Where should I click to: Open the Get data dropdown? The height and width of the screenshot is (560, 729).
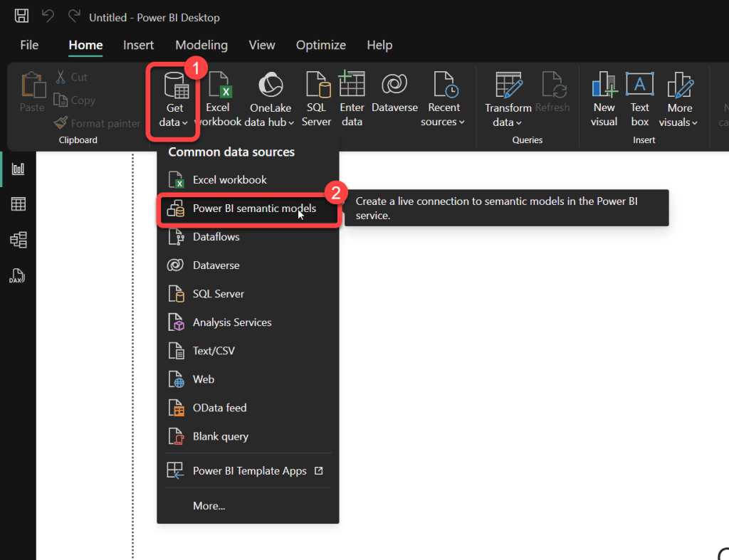pyautogui.click(x=174, y=100)
